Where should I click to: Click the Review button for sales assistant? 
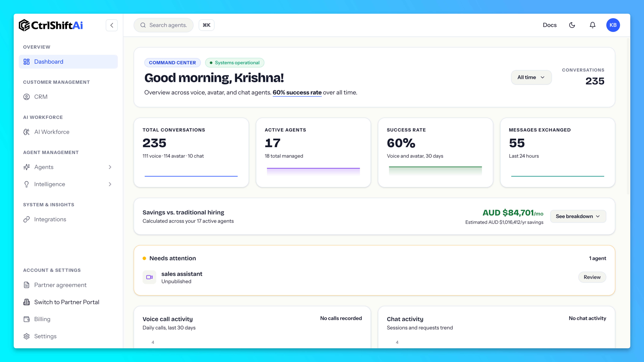point(592,277)
